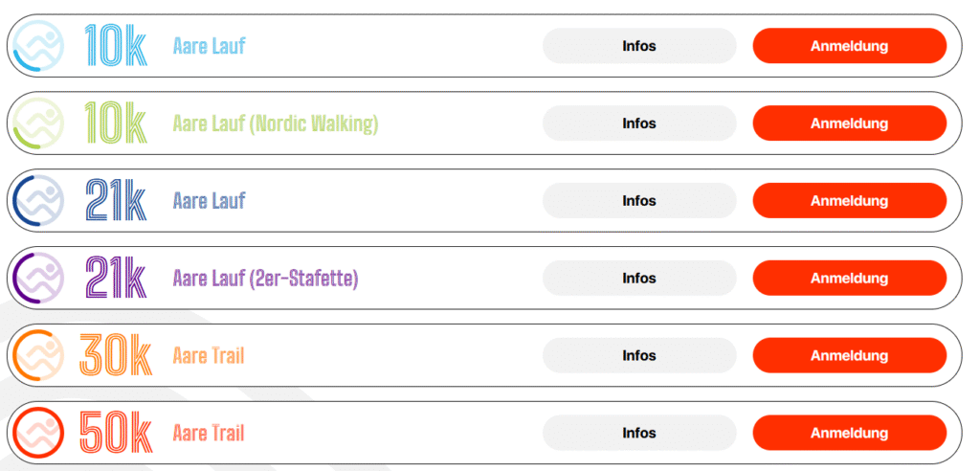Click the red 50k Aare Trail runner icon
The width and height of the screenshot is (980, 471).
[39, 434]
